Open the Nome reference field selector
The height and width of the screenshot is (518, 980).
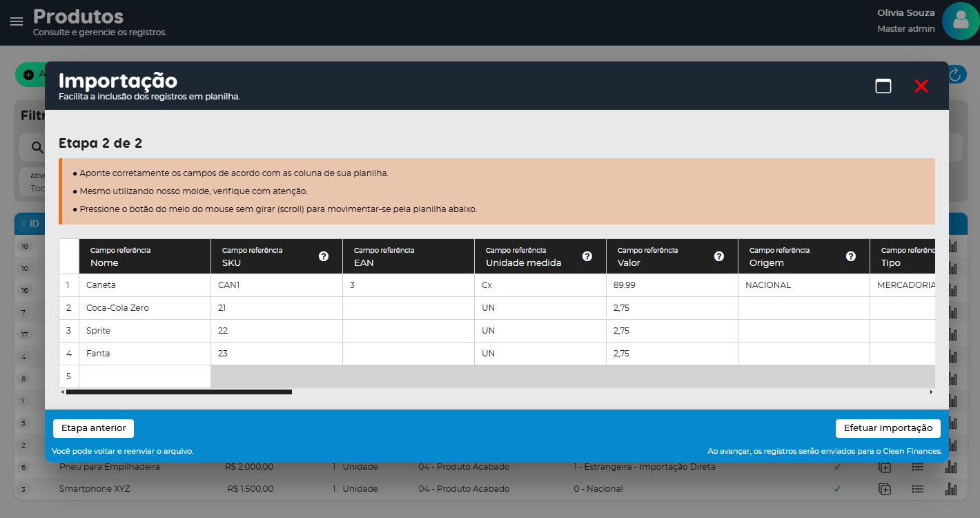pyautogui.click(x=145, y=257)
